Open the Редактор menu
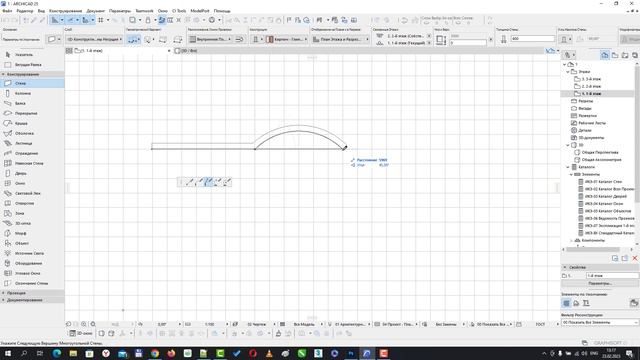This screenshot has height=360, width=640. (x=24, y=11)
